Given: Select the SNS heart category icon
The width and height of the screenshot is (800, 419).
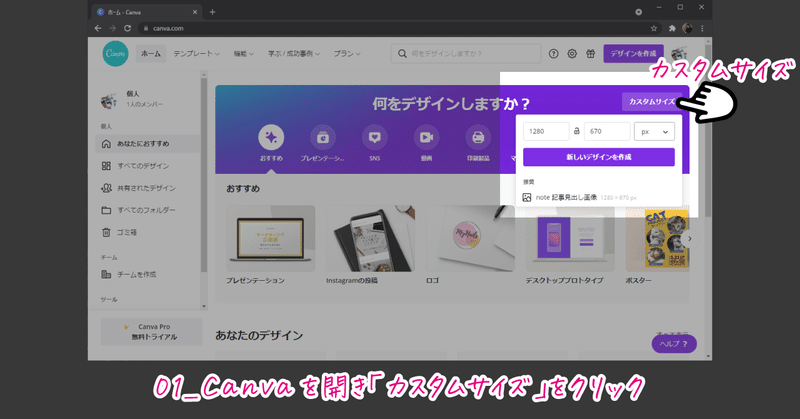Looking at the screenshot, I should [374, 137].
